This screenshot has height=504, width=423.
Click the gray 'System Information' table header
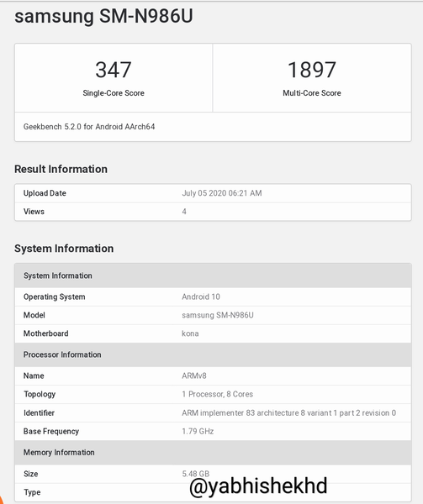[x=213, y=276]
